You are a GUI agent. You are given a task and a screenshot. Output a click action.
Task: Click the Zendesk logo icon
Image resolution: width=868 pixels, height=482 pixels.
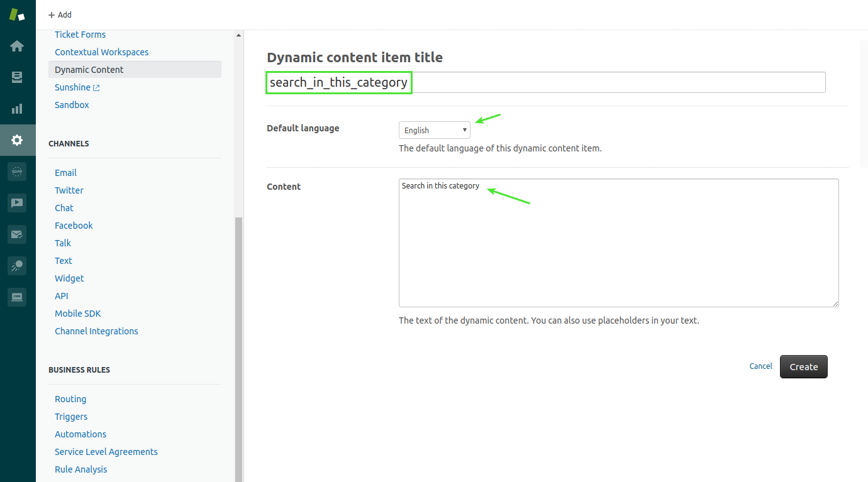click(17, 14)
